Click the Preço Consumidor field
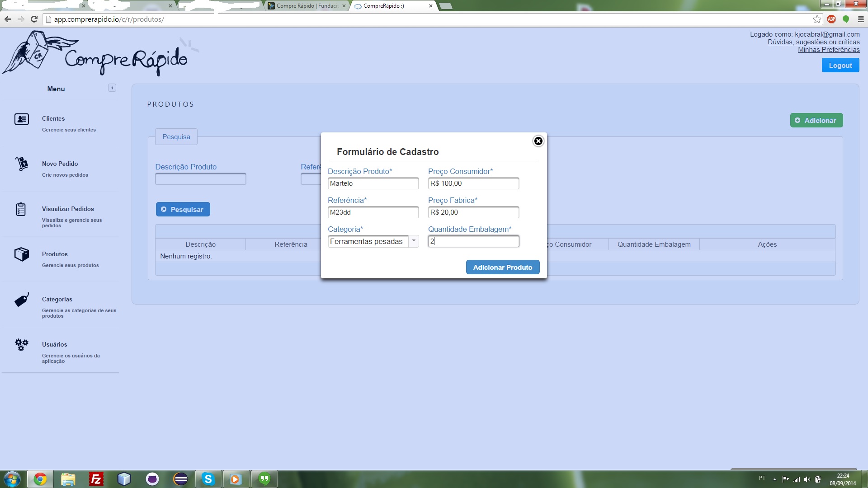 point(473,183)
